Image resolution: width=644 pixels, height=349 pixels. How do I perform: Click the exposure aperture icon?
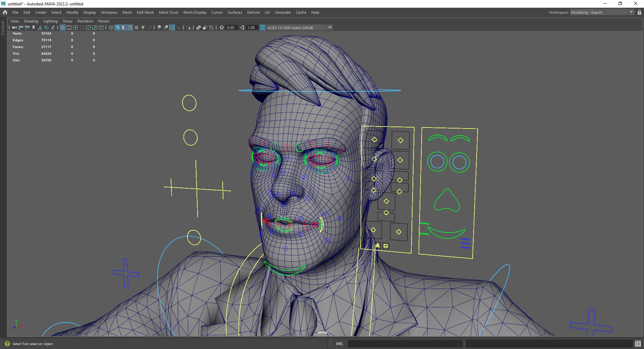(x=222, y=28)
